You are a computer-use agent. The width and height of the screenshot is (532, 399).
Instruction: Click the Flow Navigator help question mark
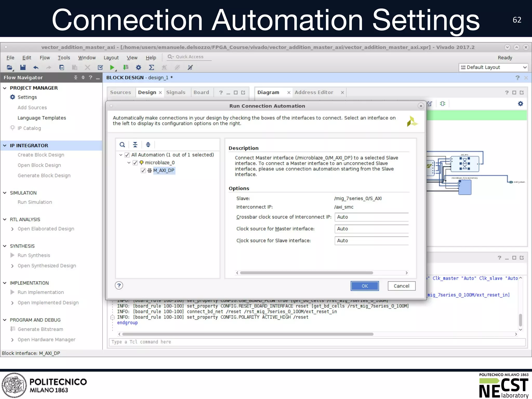(x=90, y=77)
